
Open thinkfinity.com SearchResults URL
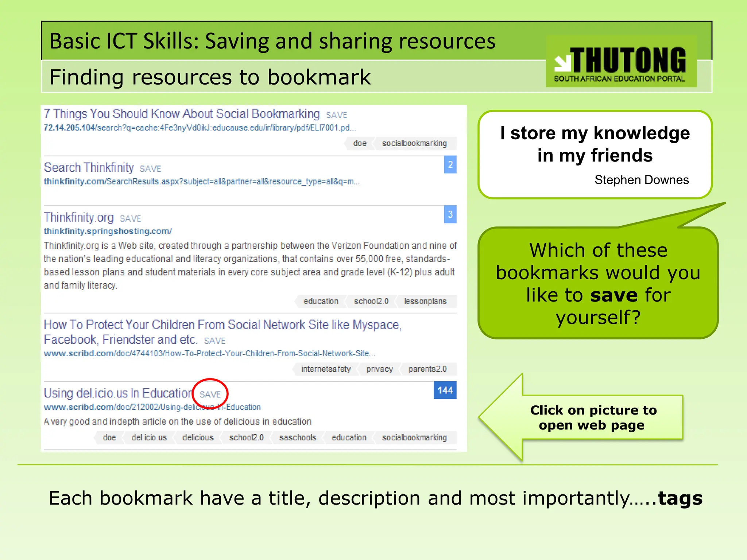[201, 182]
